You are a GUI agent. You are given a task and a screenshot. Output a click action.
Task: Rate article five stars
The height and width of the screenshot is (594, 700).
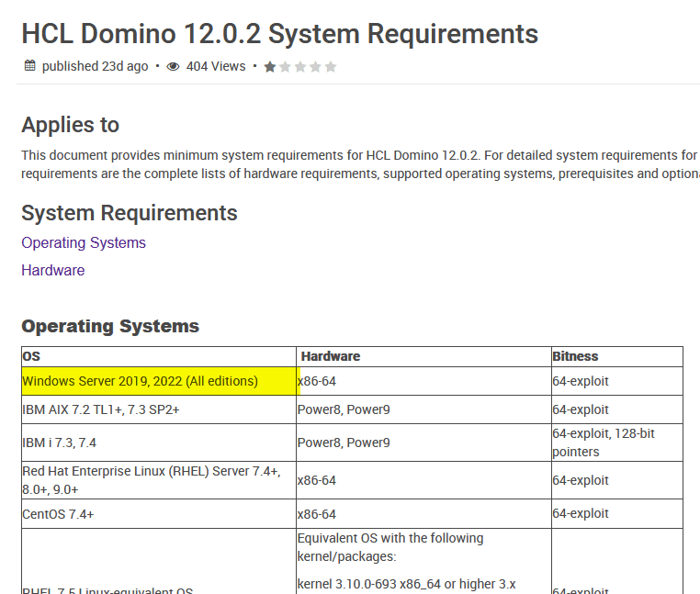(331, 67)
